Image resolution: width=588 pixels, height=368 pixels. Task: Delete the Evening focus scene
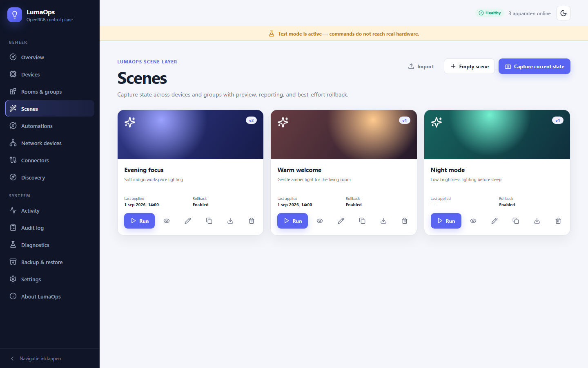(252, 221)
